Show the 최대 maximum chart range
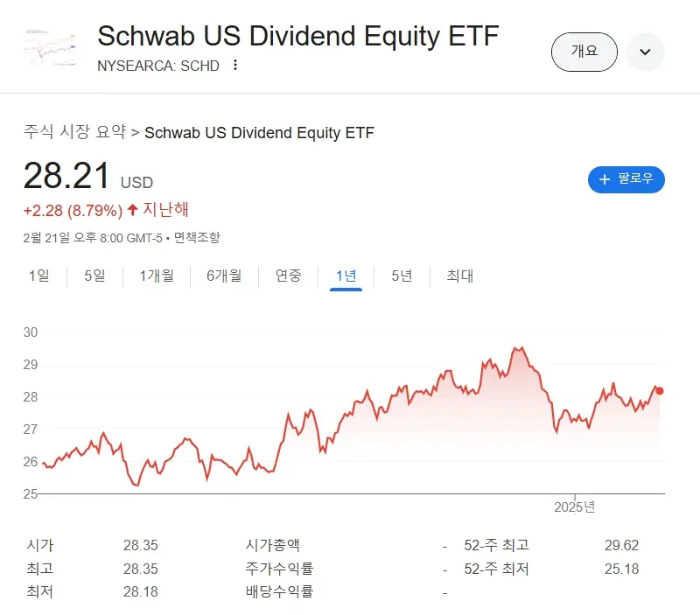The image size is (700, 615). tap(459, 276)
